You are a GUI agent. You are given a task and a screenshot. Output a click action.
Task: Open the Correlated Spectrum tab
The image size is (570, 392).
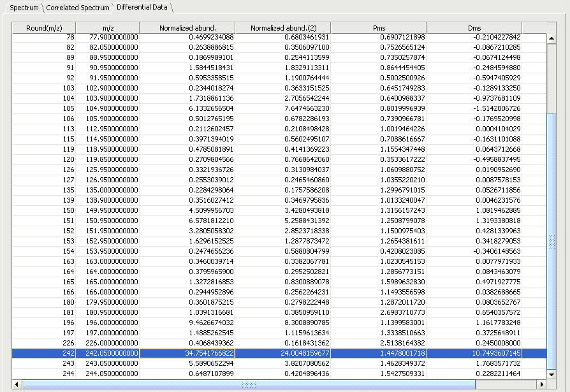pos(77,8)
